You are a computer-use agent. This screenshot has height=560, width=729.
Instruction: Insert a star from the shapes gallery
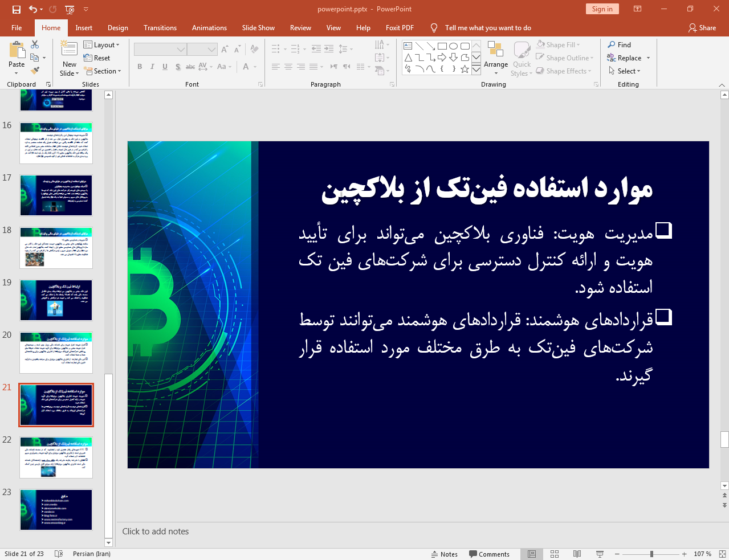(x=465, y=69)
